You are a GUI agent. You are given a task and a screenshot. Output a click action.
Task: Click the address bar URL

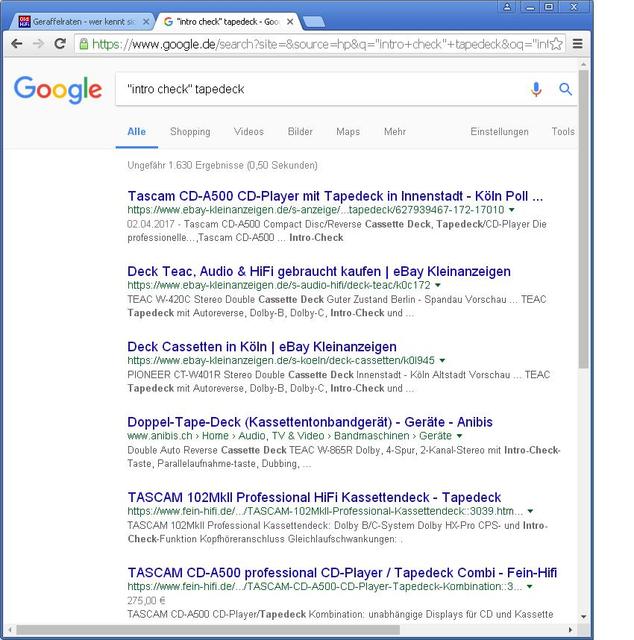(x=320, y=44)
